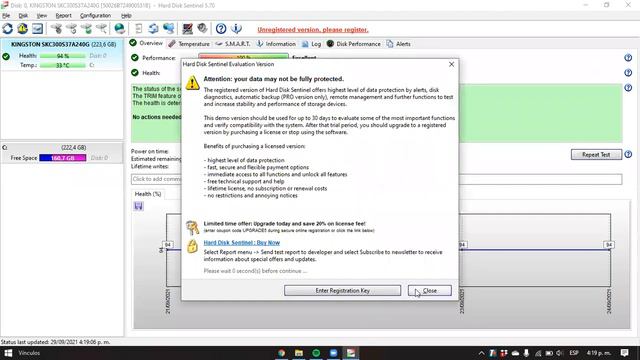Select the Health (%) graph tab
The image size is (640, 360).
pos(148,194)
